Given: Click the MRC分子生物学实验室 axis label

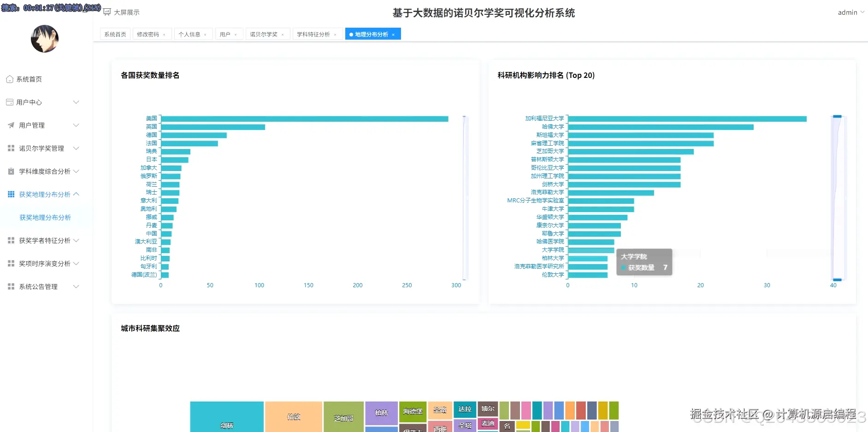Looking at the screenshot, I should coord(536,201).
